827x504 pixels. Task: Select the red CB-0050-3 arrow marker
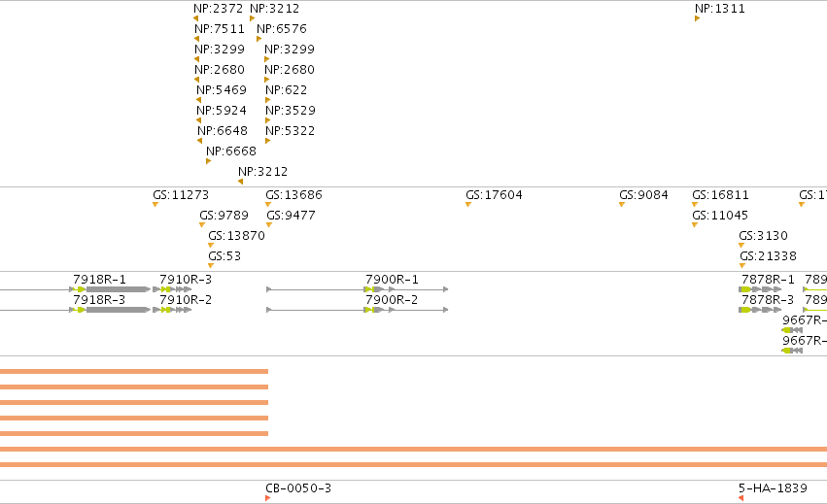[268, 498]
